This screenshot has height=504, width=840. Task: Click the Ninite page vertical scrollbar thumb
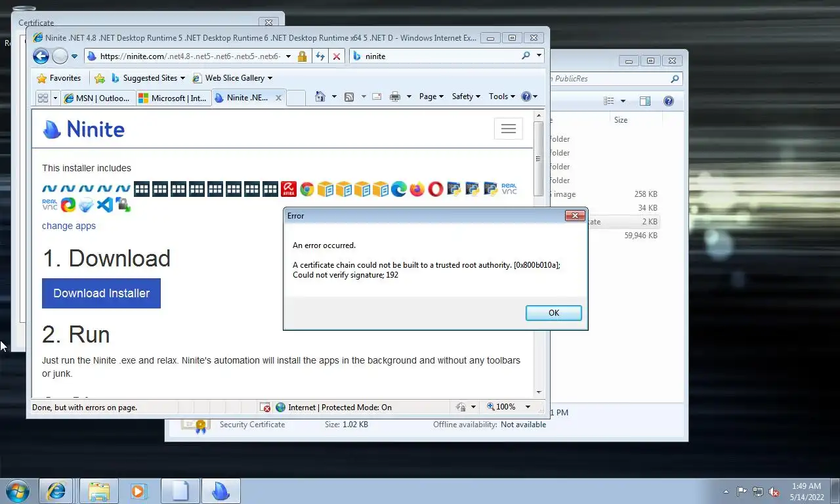click(538, 159)
